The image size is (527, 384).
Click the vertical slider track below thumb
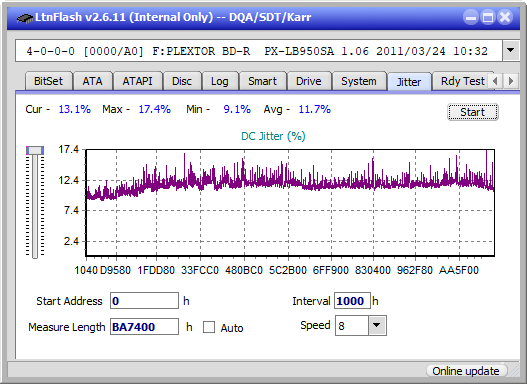tap(35, 207)
